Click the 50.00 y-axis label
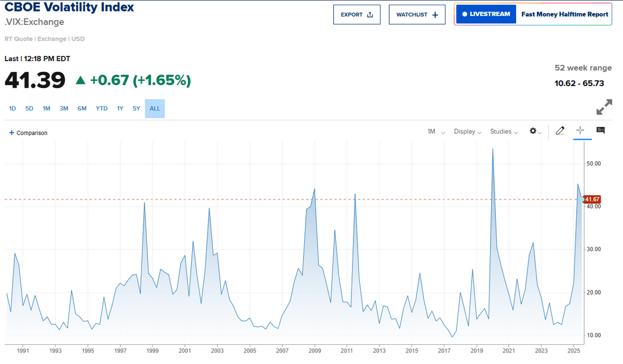The image size is (623, 364). pyautogui.click(x=594, y=163)
